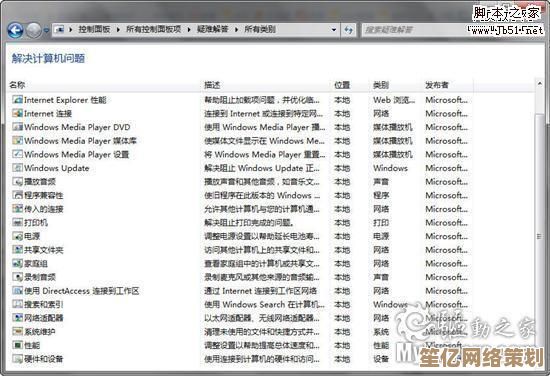Click the Back navigation arrow button
550x376 pixels.
[15, 31]
